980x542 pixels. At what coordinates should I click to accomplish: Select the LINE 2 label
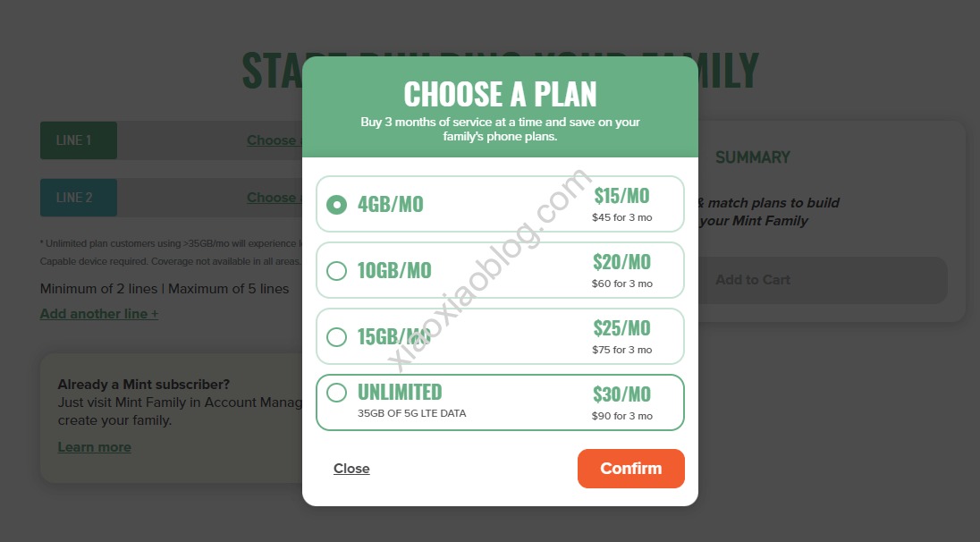79,198
